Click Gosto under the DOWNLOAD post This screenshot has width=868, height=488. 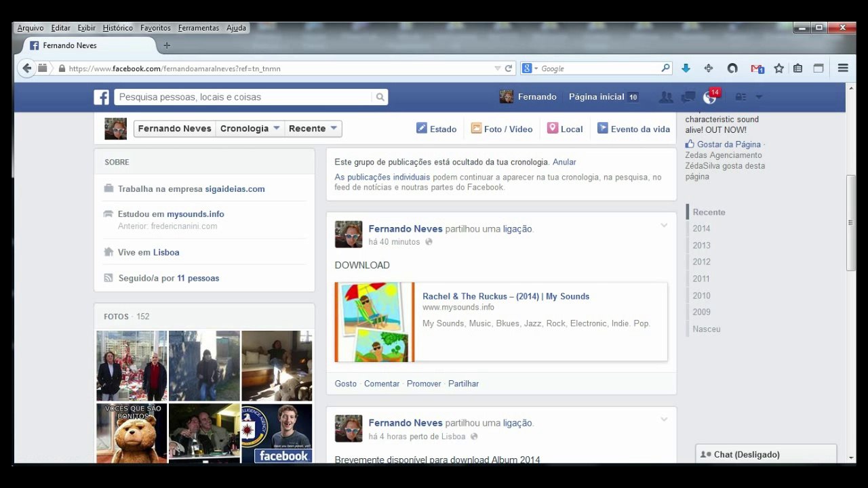click(345, 384)
